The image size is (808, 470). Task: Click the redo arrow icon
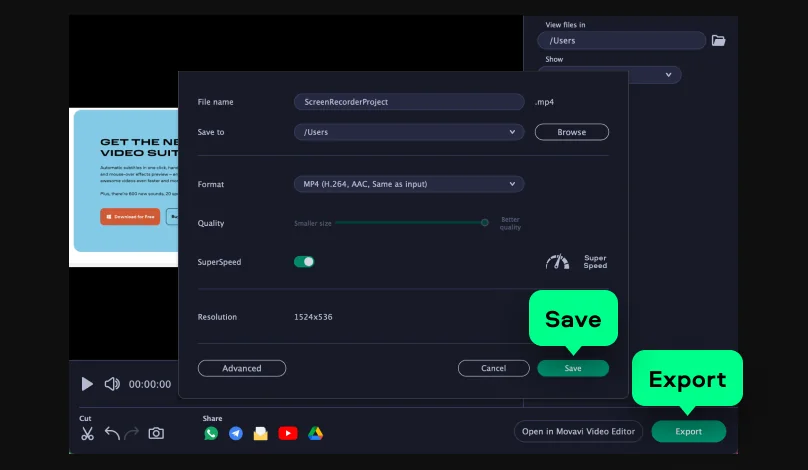pyautogui.click(x=132, y=433)
